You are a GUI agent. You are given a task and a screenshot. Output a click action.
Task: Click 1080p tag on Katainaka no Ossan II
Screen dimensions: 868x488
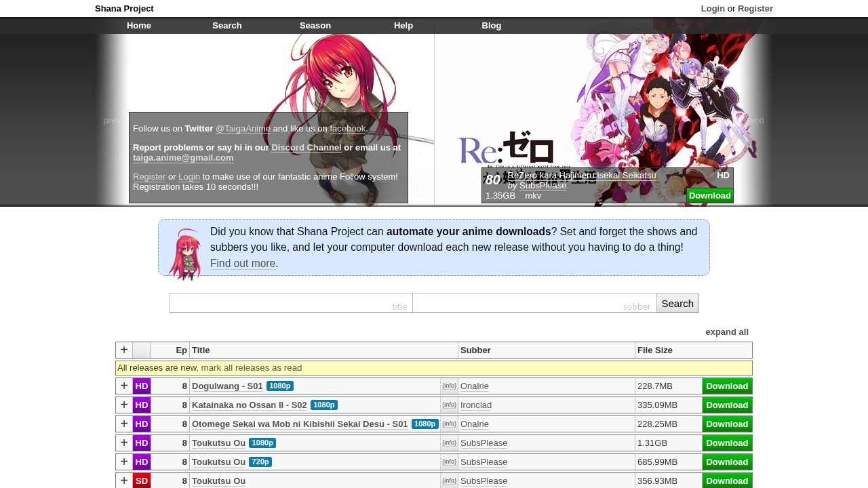click(324, 405)
